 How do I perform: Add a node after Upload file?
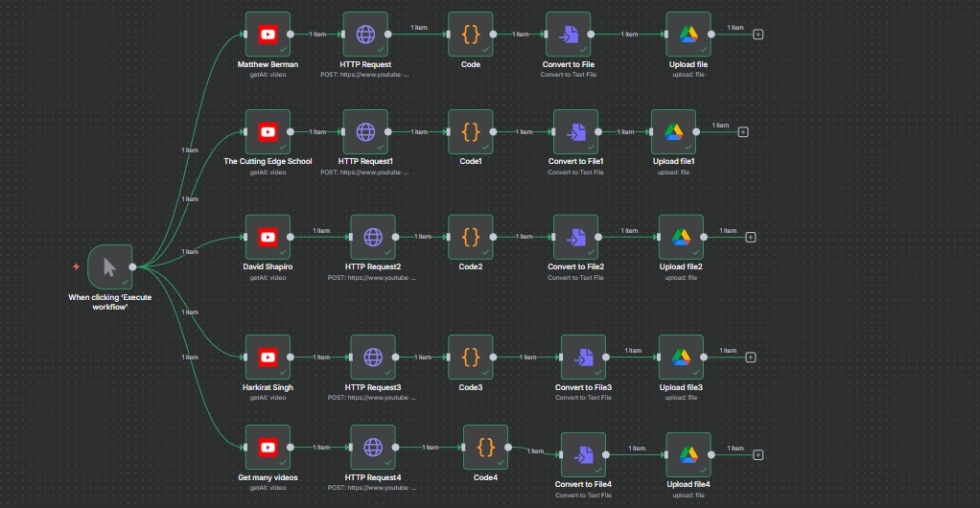[x=758, y=35]
